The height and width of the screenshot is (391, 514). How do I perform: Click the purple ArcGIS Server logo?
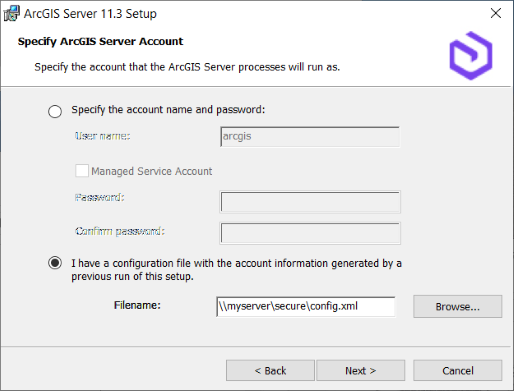(471, 56)
